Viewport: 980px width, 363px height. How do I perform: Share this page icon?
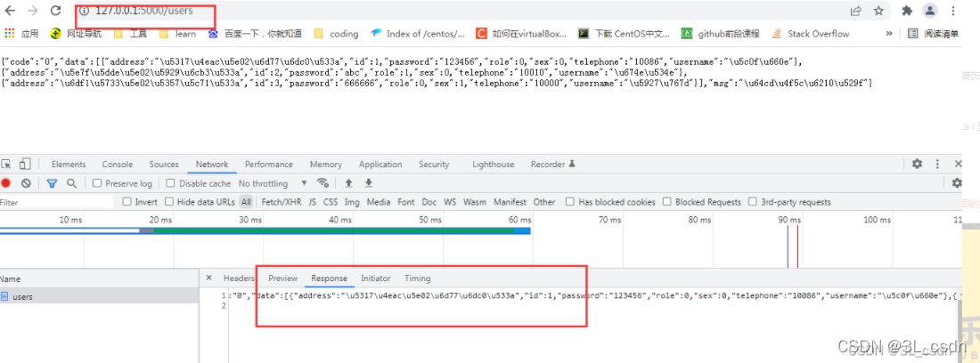click(855, 11)
